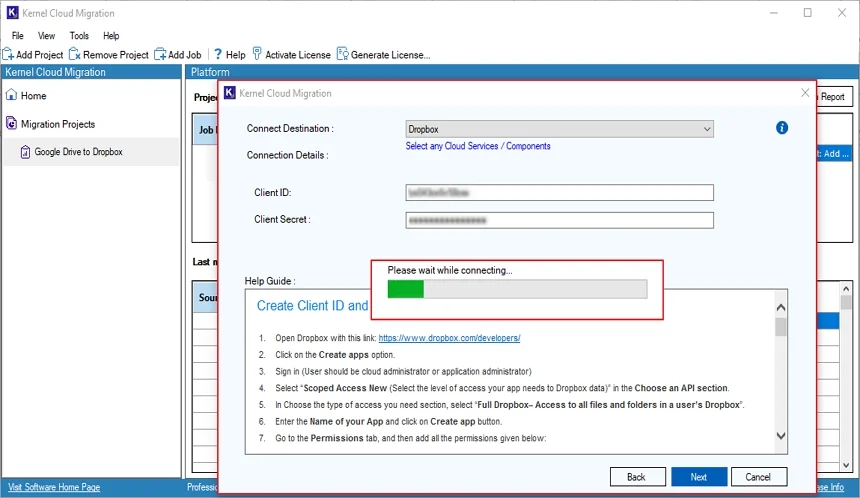This screenshot has height=498, width=860.
Task: Click the Create Client ID and heading
Action: (x=313, y=305)
